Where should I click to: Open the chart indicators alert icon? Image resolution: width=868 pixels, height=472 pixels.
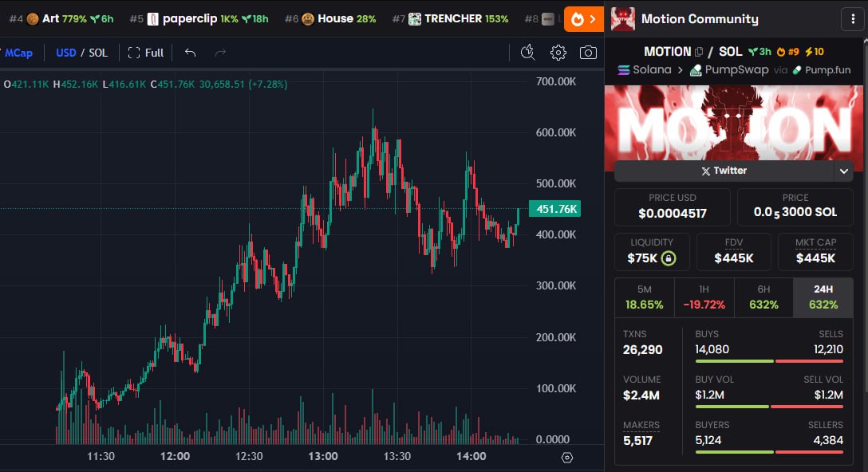pos(528,53)
